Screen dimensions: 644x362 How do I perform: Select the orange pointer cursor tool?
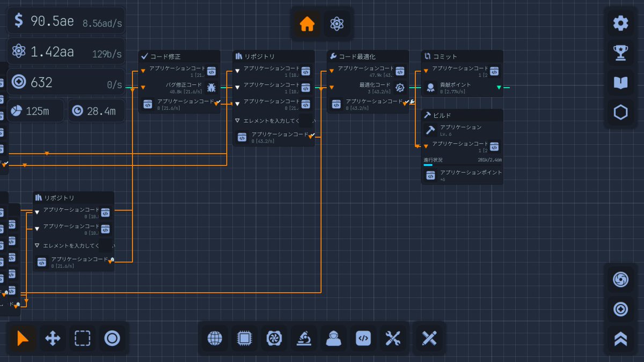23,338
